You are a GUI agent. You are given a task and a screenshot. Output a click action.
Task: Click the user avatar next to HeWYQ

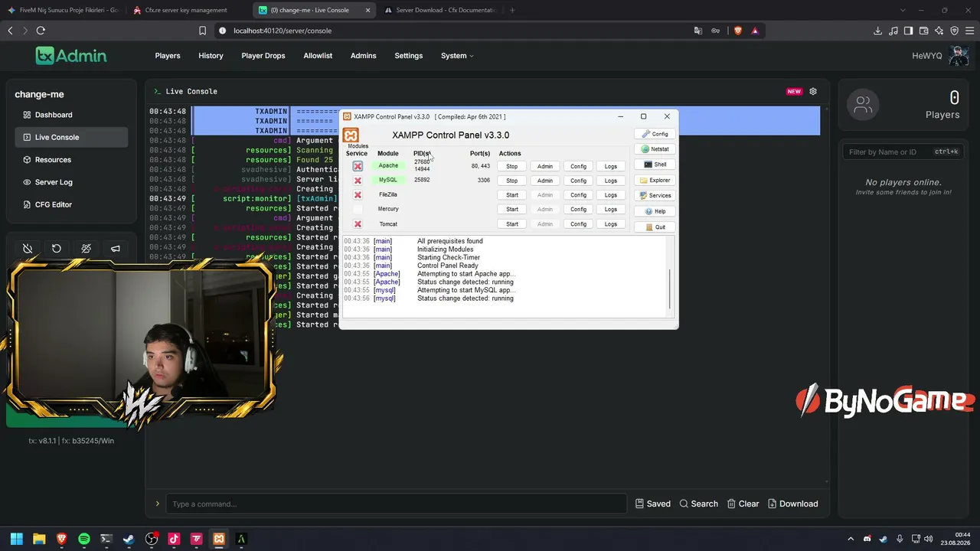959,55
